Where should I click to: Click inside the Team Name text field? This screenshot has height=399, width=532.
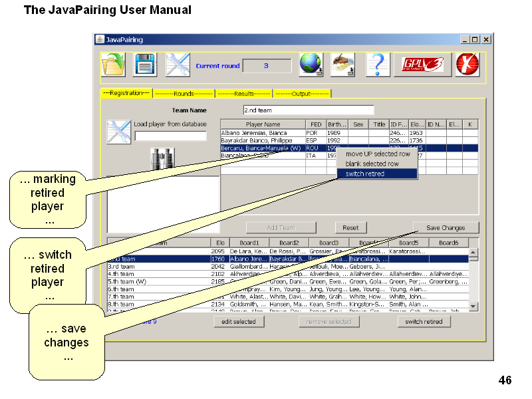(308, 110)
